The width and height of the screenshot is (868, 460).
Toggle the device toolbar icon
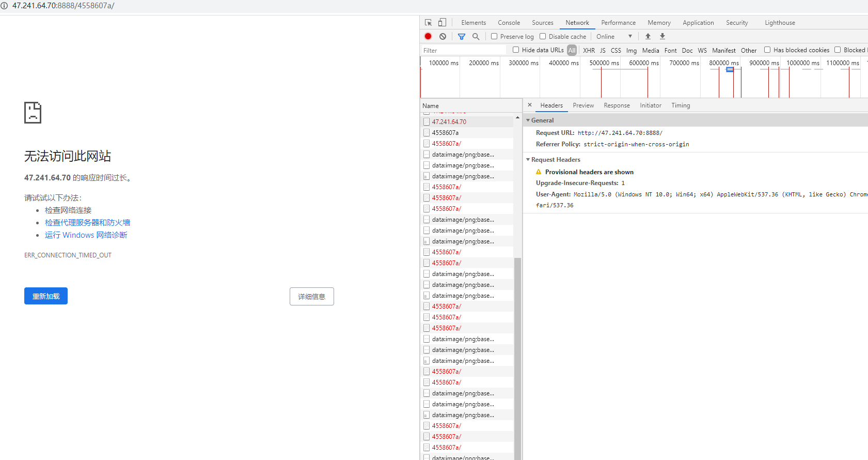pyautogui.click(x=442, y=23)
